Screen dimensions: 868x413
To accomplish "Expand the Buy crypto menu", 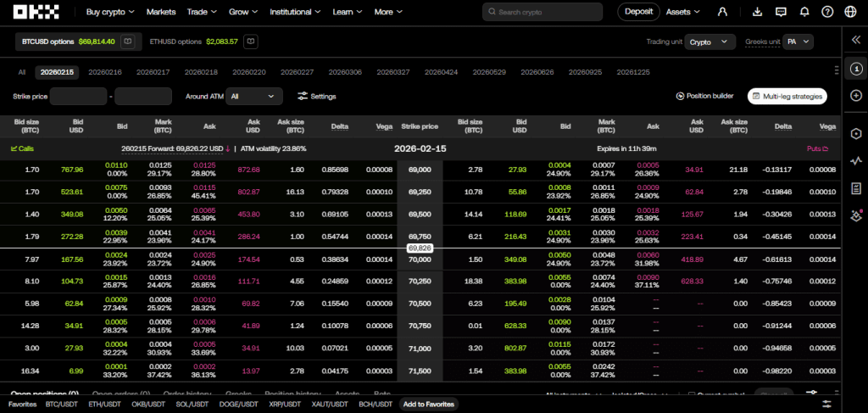I will 110,12.
